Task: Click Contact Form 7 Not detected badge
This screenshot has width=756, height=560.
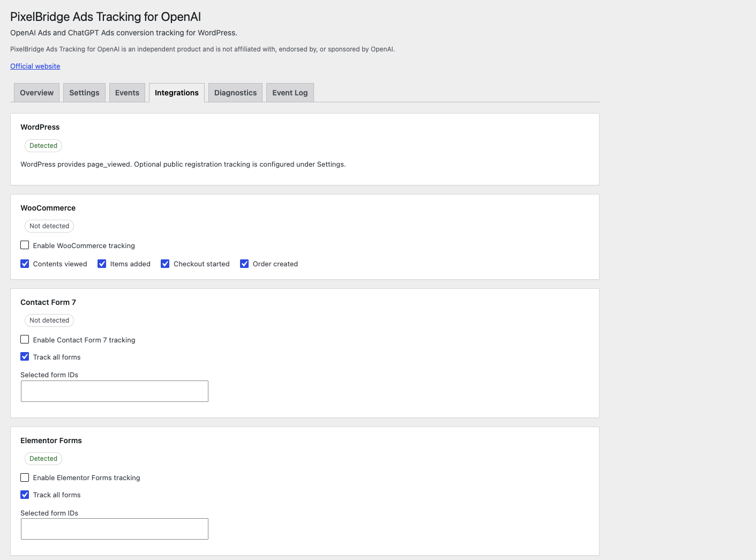Action: click(x=49, y=320)
